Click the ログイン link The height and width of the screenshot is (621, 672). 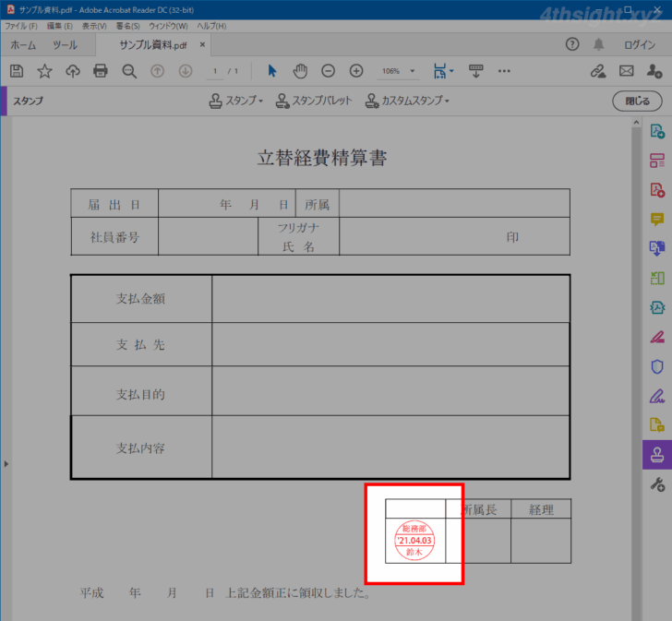640,44
